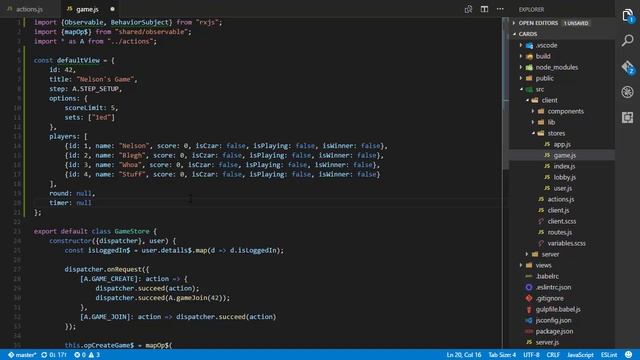Open the editor More Actions ellipsis
Image resolution: width=640 pixels, height=360 pixels.
[500, 9]
